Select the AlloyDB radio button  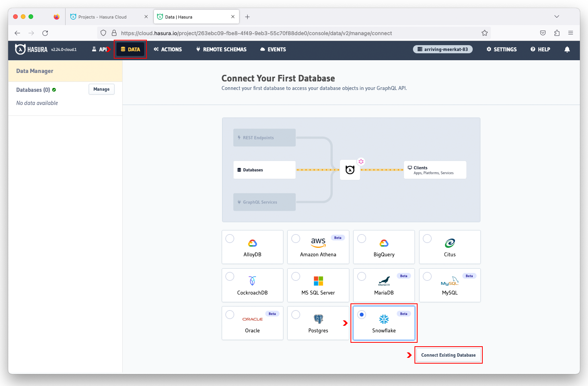230,239
